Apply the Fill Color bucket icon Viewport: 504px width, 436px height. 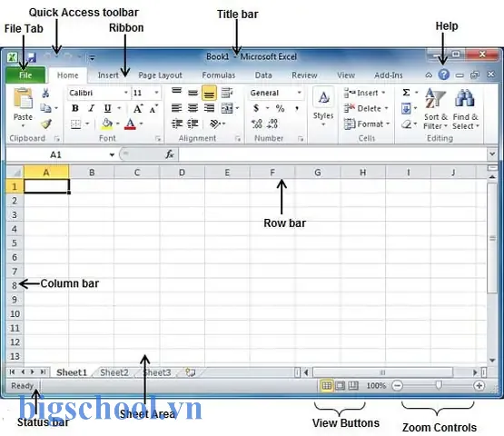click(x=107, y=124)
